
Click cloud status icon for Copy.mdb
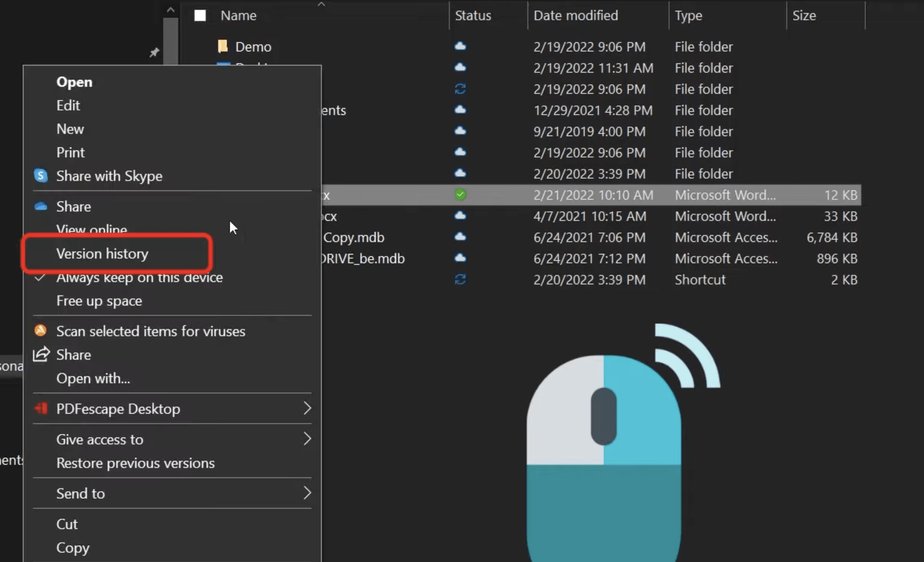tap(460, 237)
